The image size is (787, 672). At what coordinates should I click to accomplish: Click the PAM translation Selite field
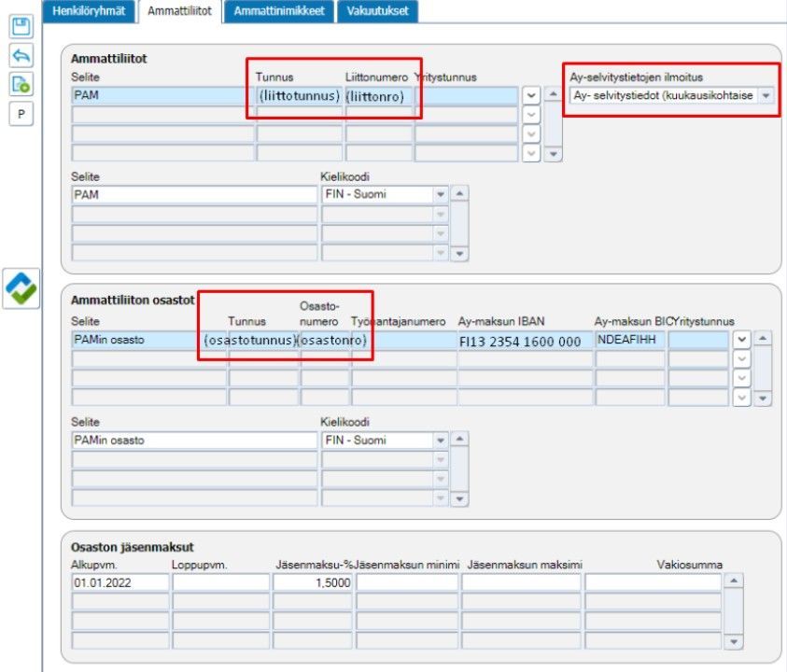point(194,195)
